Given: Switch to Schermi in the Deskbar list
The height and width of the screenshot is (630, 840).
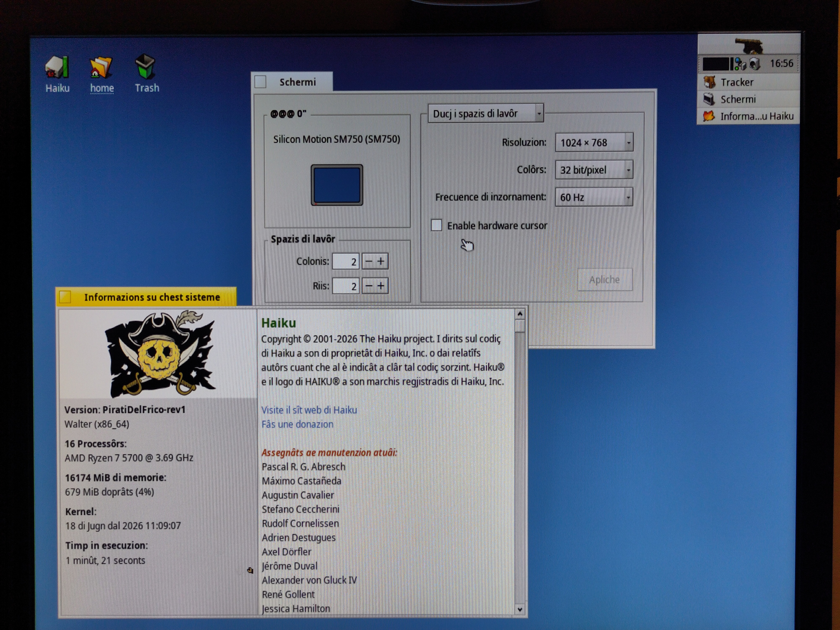Looking at the screenshot, I should (748, 99).
